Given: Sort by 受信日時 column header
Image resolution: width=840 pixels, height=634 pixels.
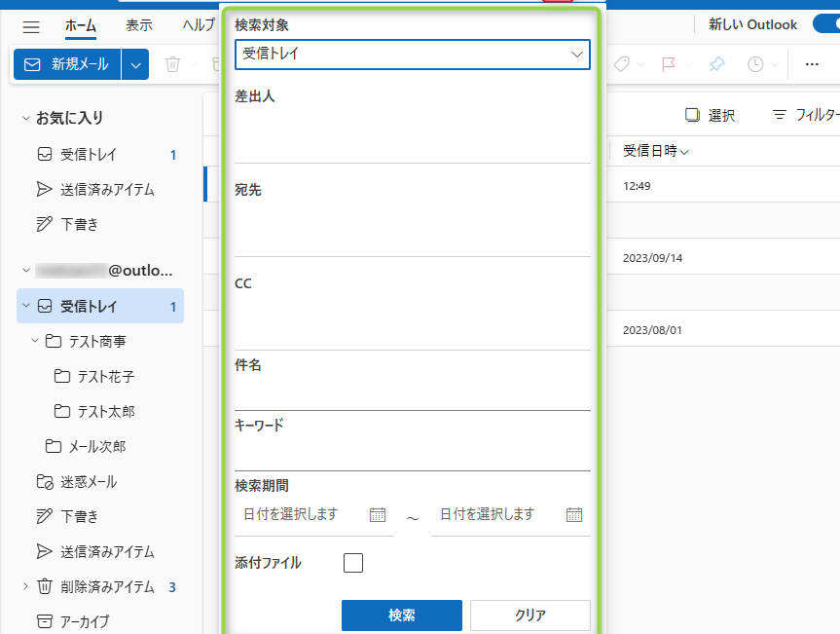Looking at the screenshot, I should point(655,151).
